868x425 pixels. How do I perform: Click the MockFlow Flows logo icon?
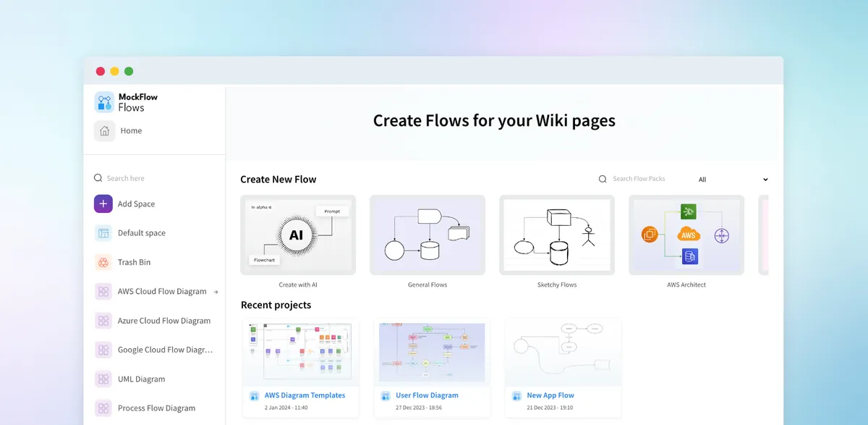104,102
